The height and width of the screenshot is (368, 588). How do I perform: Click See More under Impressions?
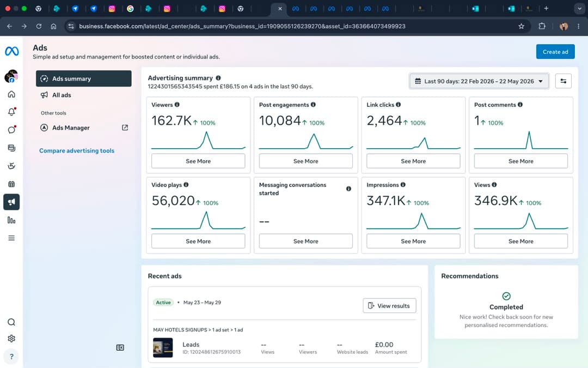pos(413,241)
